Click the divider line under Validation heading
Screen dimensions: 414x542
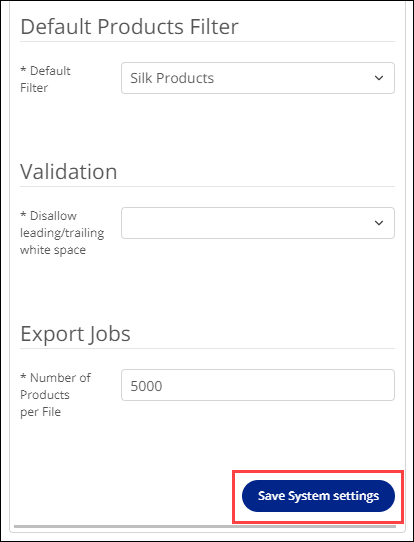pyautogui.click(x=207, y=187)
